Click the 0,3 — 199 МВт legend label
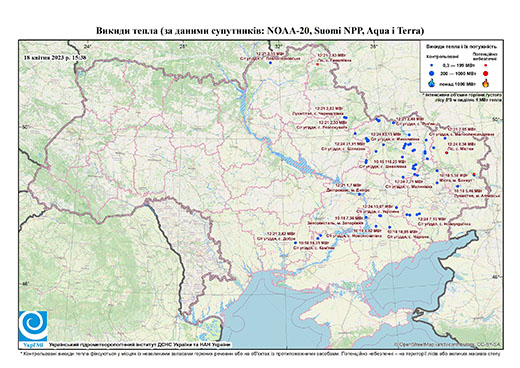Viewport: 520px width, 368px height. (460, 66)
